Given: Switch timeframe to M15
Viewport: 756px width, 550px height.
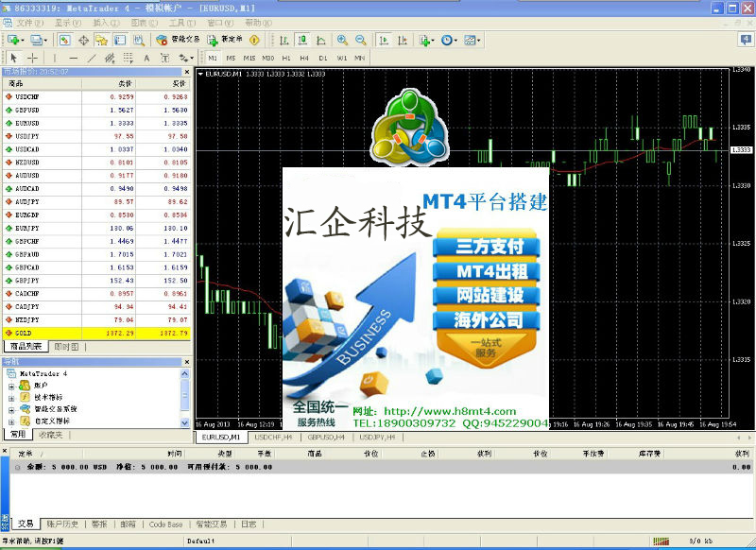Looking at the screenshot, I should click(x=249, y=58).
